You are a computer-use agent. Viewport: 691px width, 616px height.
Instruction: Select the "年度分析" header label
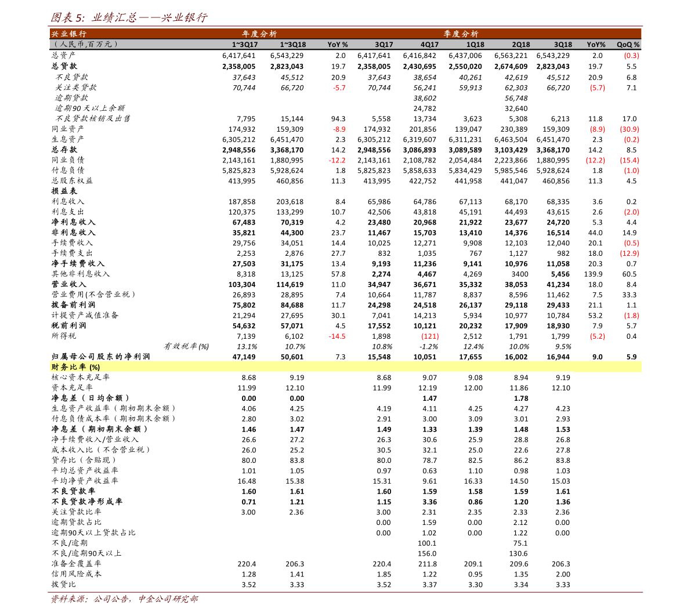(259, 34)
